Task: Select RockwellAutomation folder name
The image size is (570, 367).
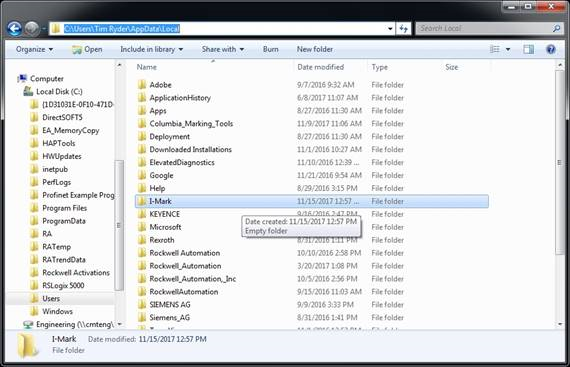Action: pyautogui.click(x=184, y=292)
